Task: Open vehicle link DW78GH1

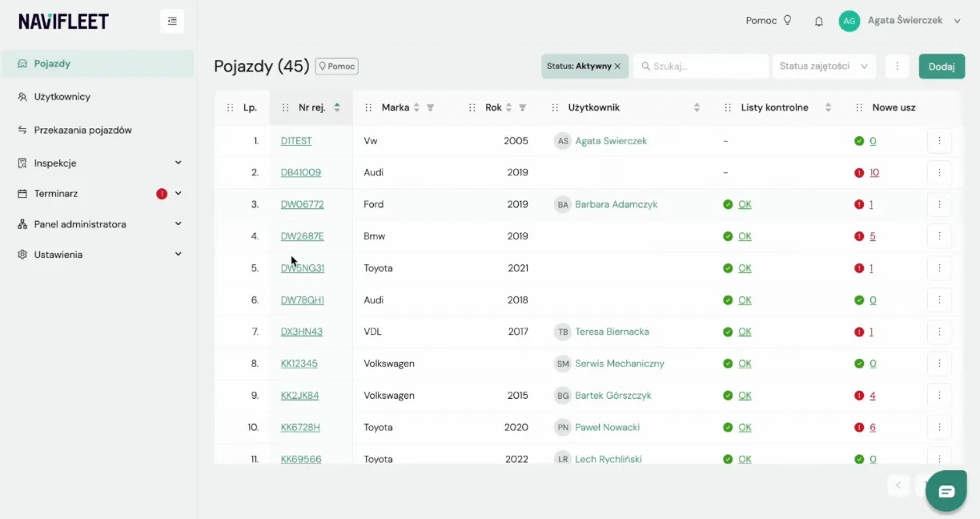Action: point(303,300)
